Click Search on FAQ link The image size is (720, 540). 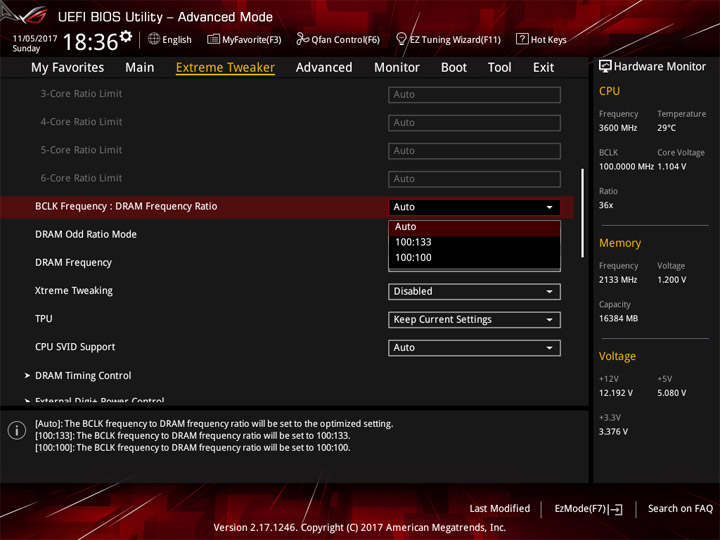click(x=681, y=509)
